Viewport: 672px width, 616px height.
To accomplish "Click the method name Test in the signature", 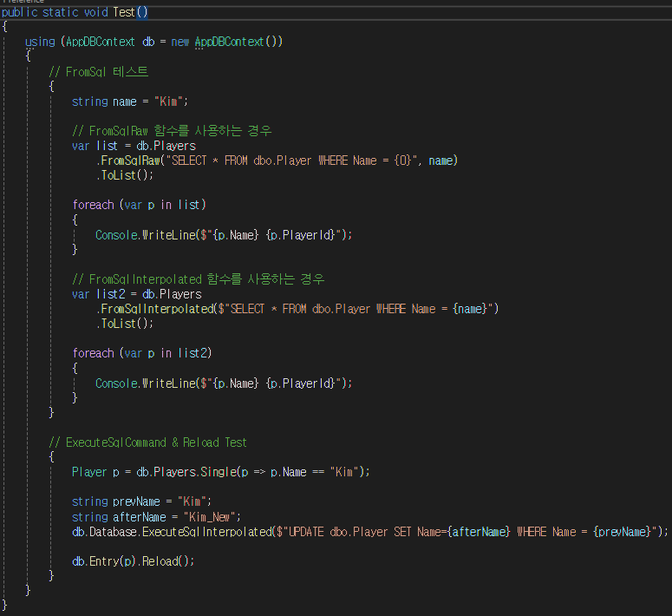I will click(x=124, y=12).
